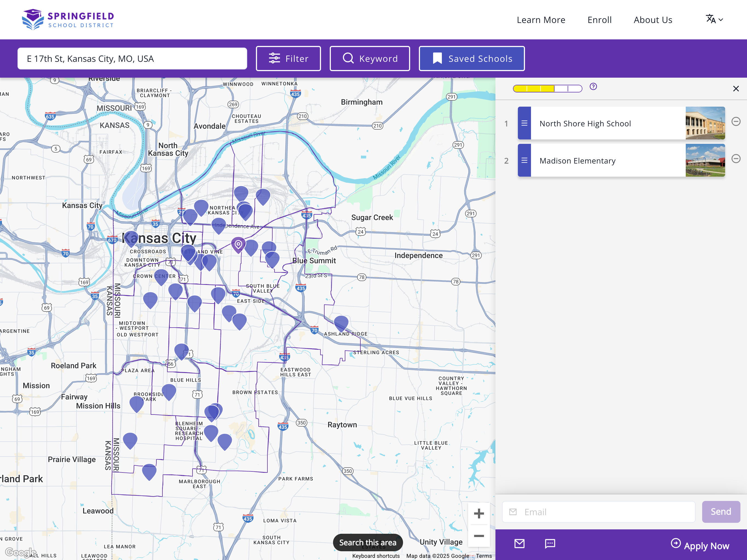Zoom in on the map

click(478, 514)
